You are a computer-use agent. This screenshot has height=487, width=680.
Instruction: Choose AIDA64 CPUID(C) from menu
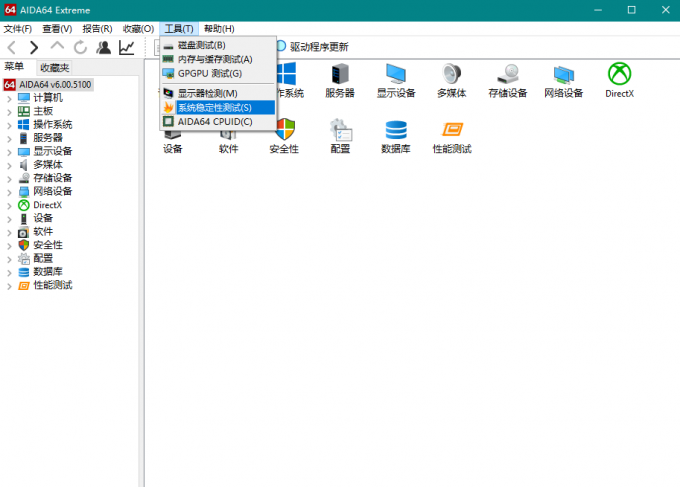pos(219,121)
